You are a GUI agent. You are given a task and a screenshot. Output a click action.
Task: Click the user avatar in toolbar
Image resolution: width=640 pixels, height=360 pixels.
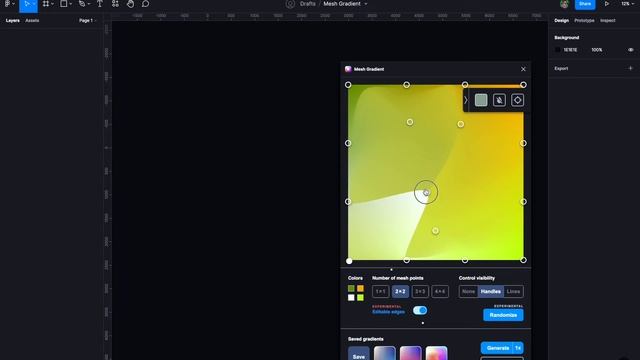[564, 4]
